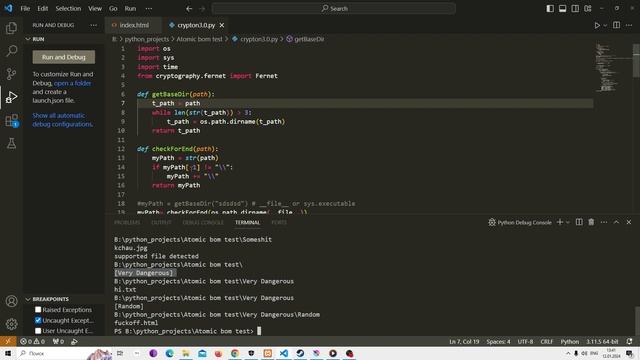Screen dimensions: 640x360
Task: Select language mode Python in status bar
Action: click(x=569, y=341)
